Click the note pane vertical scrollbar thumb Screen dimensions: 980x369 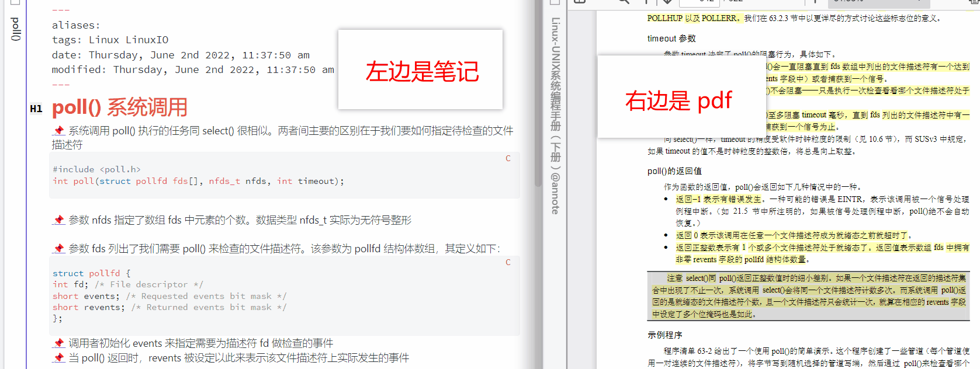(538, 93)
